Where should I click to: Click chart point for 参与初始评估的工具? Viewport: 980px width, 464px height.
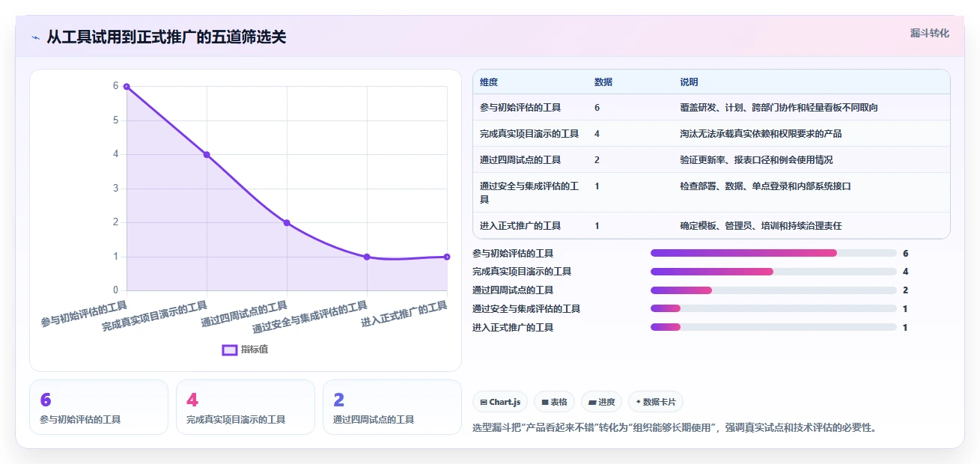(x=127, y=87)
